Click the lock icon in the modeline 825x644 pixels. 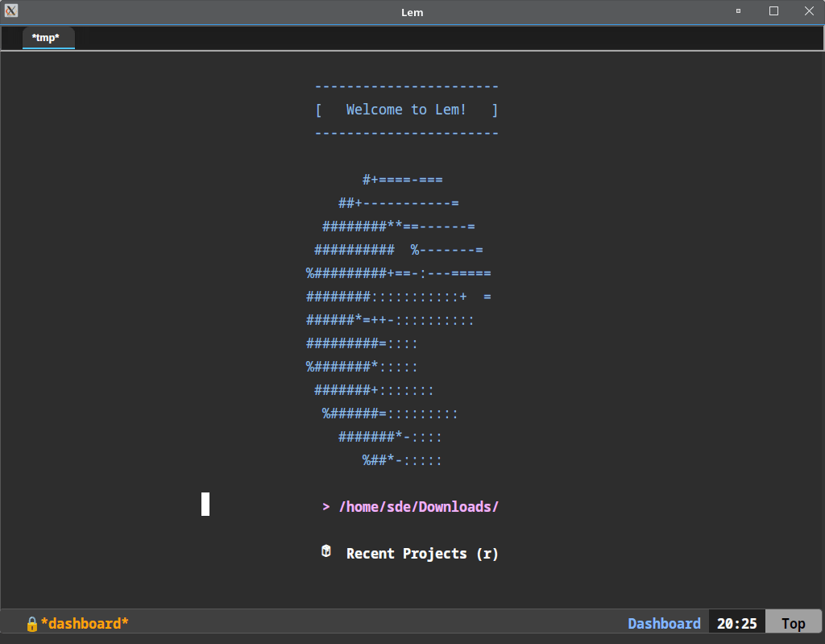click(x=31, y=624)
